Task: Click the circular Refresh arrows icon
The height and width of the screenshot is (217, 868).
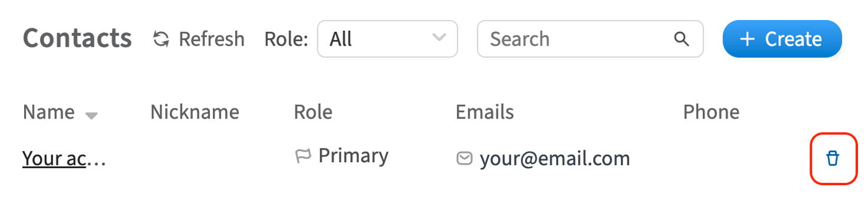Action: (160, 39)
